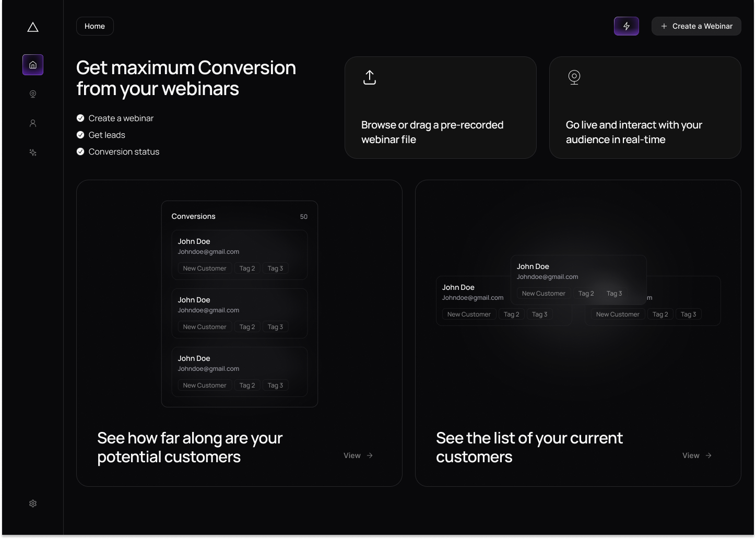Click the purple lightning bolt button
The image size is (756, 539).
[626, 26]
